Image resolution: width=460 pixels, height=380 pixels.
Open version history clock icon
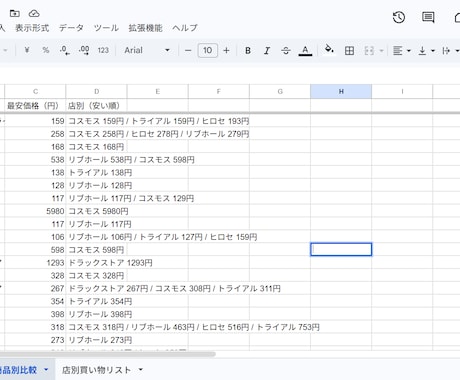coord(399,17)
